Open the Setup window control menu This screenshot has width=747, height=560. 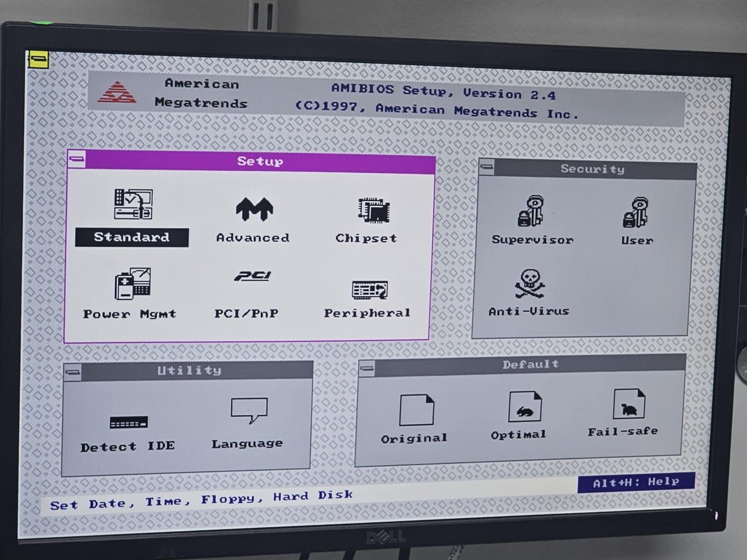(x=77, y=159)
